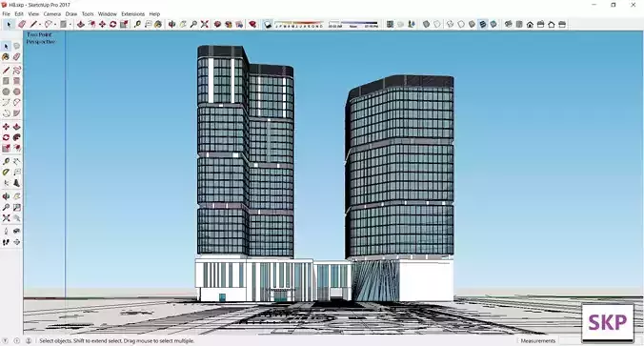Image resolution: width=644 pixels, height=346 pixels.
Task: Adjust the shadow time-of-day slider
Action: (353, 24)
